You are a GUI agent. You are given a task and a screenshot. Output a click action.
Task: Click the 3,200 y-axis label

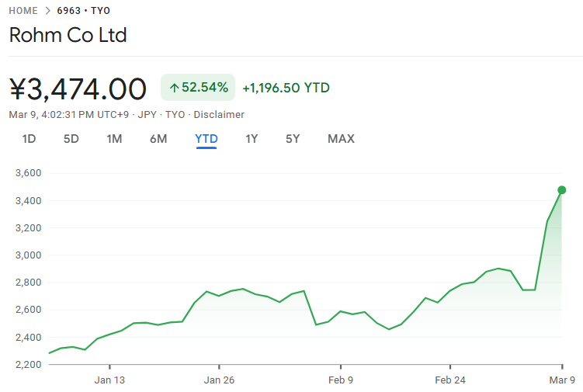(28, 228)
